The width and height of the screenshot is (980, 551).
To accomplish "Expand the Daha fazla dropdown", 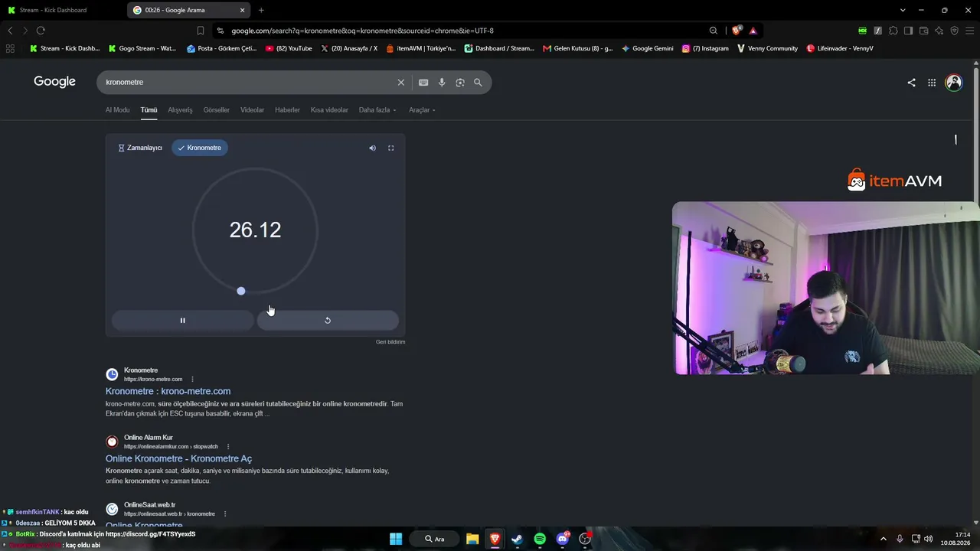I will pos(377,110).
